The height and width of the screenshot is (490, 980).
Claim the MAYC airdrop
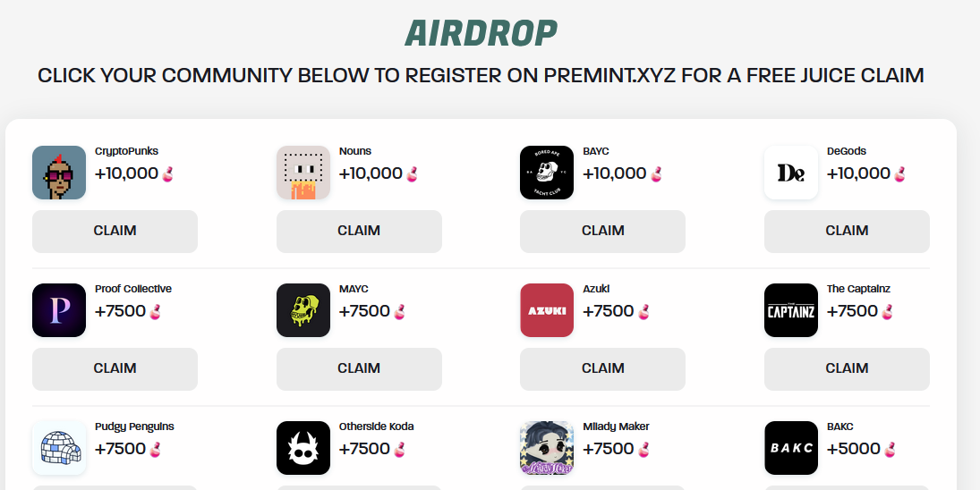[359, 369]
